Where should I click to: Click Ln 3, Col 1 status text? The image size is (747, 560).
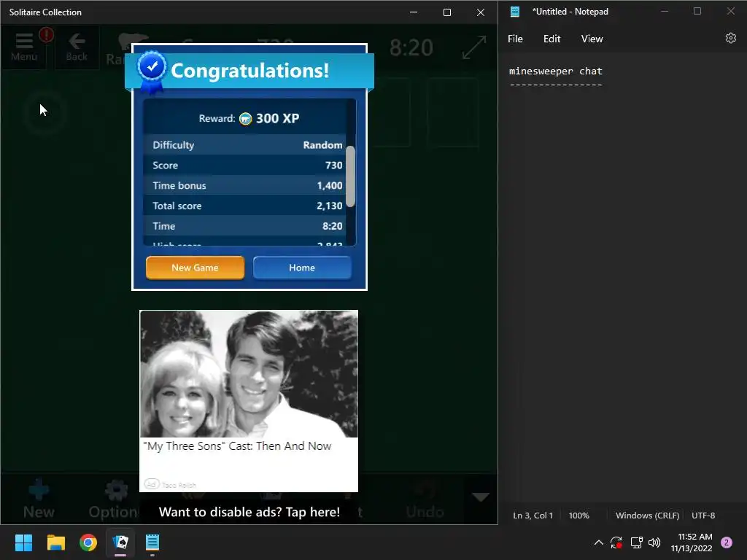click(533, 516)
